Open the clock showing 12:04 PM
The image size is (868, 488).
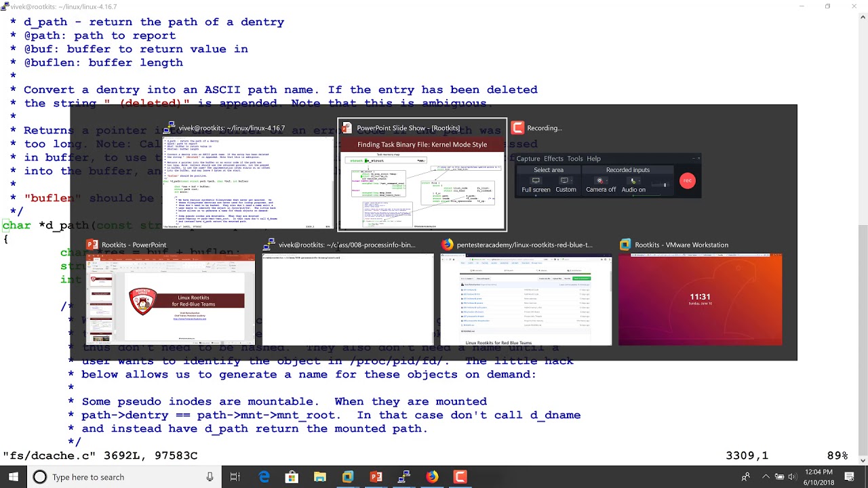(x=820, y=477)
